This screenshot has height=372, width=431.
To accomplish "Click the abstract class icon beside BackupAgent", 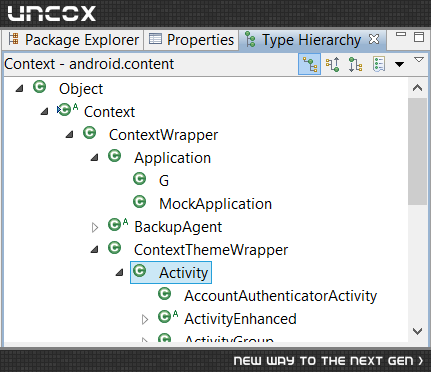I will pos(118,224).
